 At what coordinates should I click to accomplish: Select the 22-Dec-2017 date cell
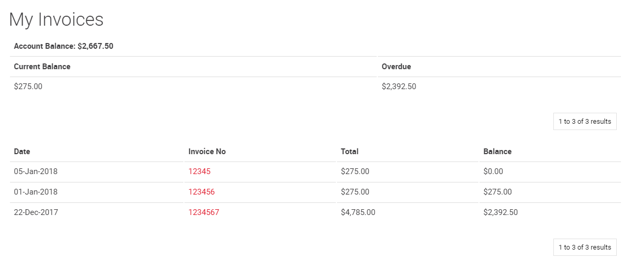[x=36, y=212]
